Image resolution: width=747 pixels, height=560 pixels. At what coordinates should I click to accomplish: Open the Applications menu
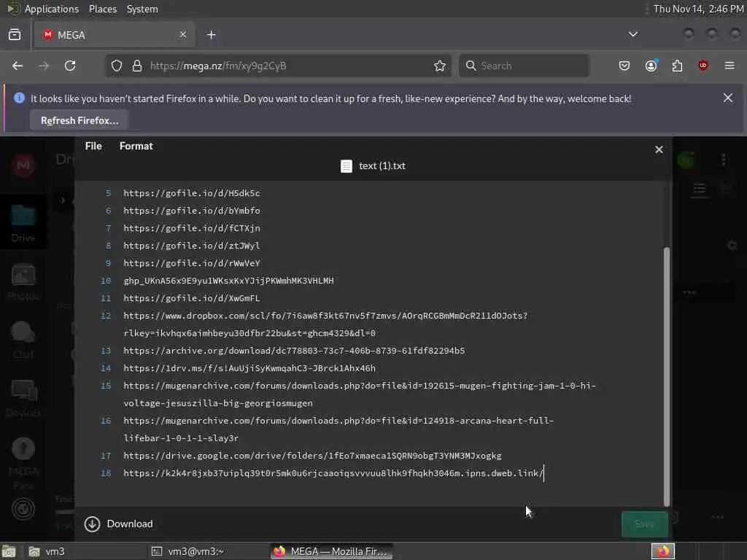pos(52,9)
